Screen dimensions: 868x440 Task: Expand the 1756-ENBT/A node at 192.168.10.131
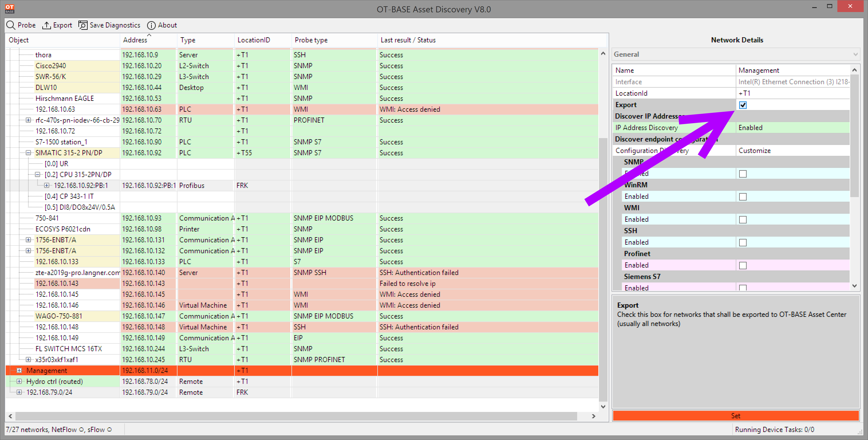(x=28, y=240)
